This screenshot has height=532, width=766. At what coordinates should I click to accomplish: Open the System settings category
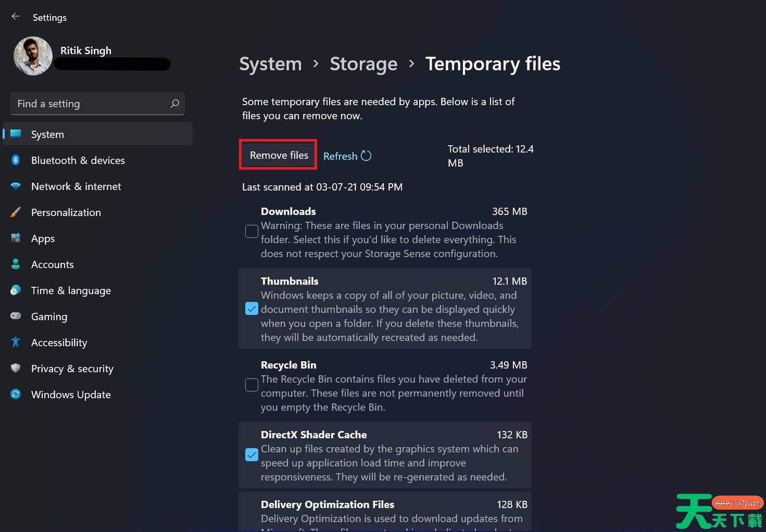(98, 134)
